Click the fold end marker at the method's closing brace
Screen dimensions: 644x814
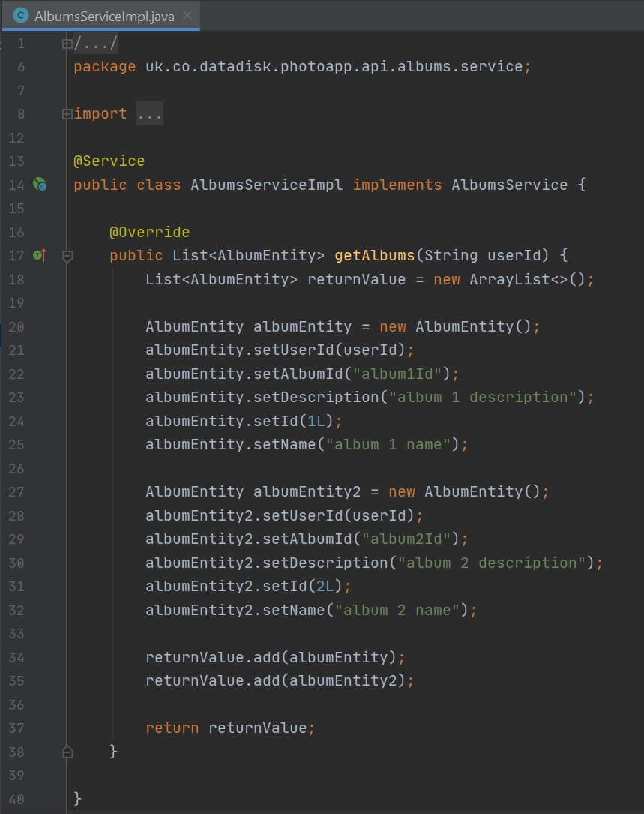[x=67, y=751]
